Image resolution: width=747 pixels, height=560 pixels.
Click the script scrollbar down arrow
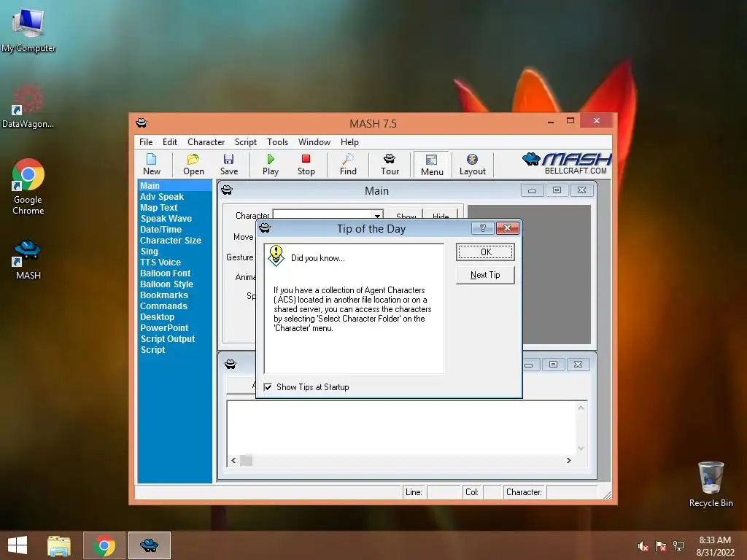coord(581,448)
